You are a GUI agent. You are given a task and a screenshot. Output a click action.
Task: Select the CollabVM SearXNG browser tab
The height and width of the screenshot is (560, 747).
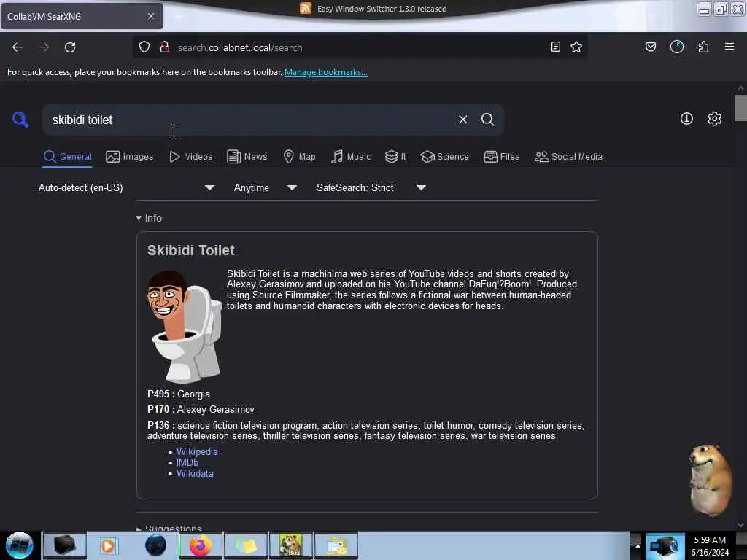click(82, 16)
